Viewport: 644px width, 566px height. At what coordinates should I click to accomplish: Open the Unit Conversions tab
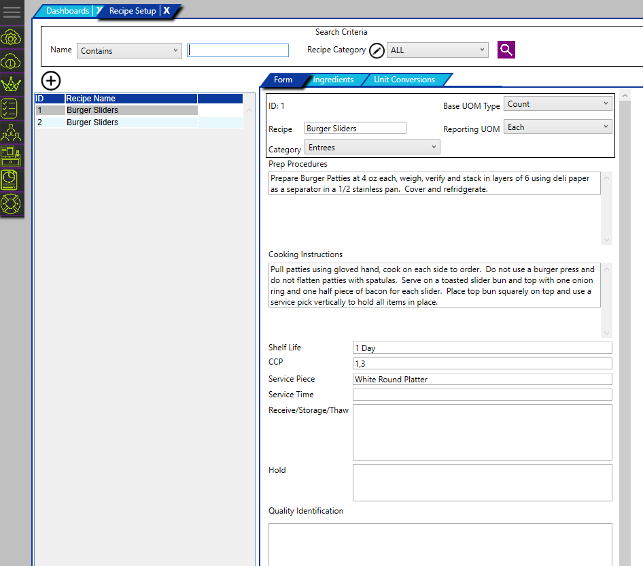404,80
